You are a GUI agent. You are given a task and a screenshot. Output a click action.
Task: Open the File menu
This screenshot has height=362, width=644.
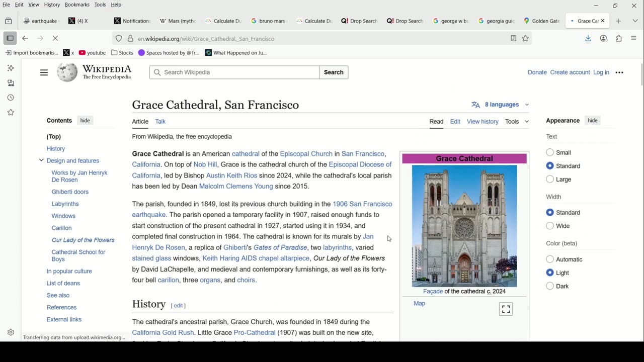[6, 5]
